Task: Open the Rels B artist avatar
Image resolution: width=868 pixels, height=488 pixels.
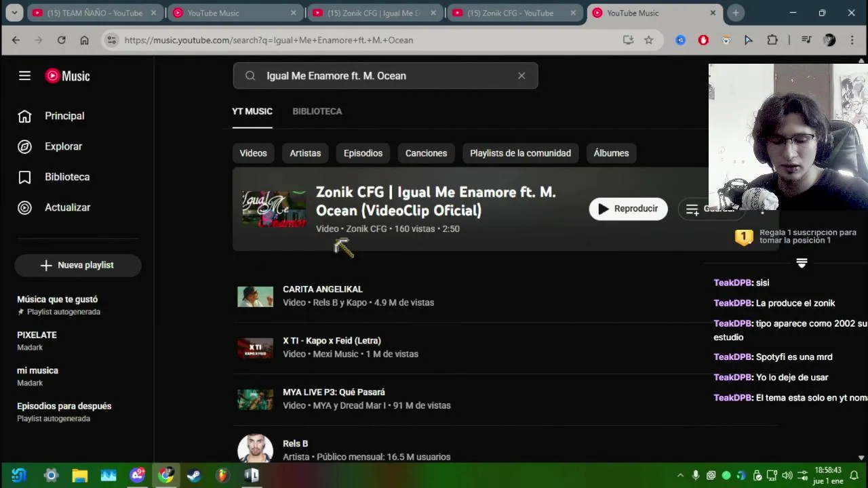Action: coord(255,449)
